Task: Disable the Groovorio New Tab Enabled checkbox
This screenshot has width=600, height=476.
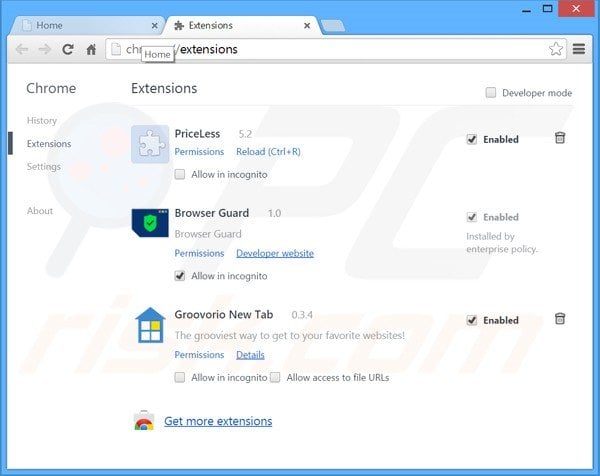Action: 472,320
